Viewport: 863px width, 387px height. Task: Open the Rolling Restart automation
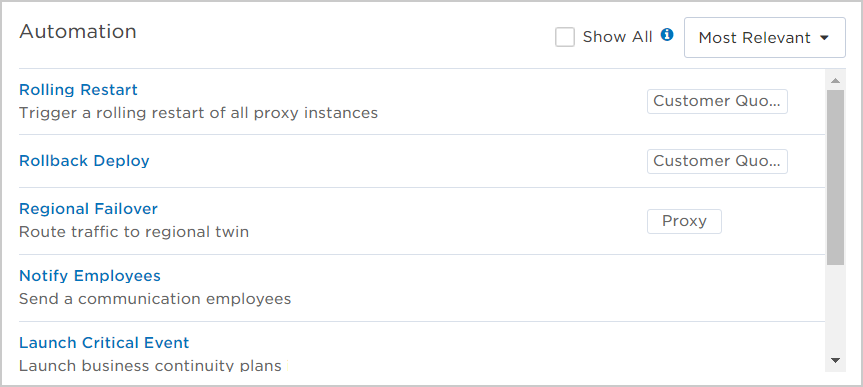coord(78,90)
